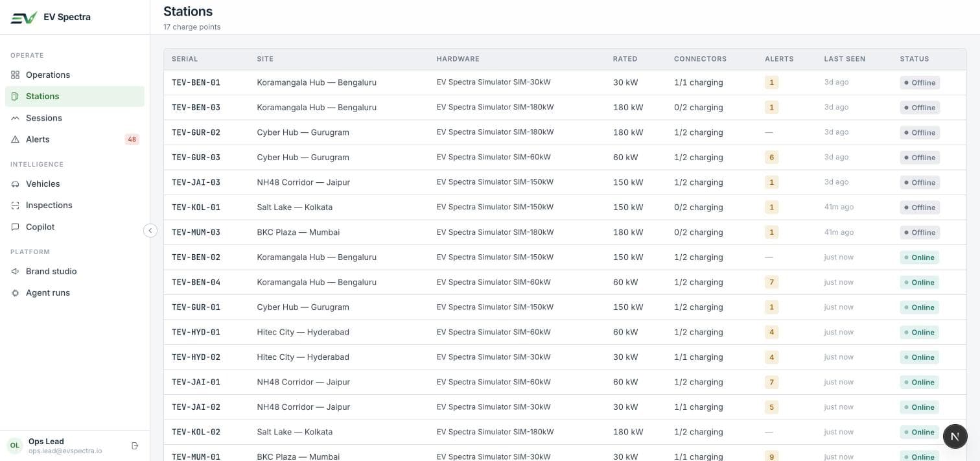980x461 pixels.
Task: Sort by the SITE column header
Action: tap(265, 59)
